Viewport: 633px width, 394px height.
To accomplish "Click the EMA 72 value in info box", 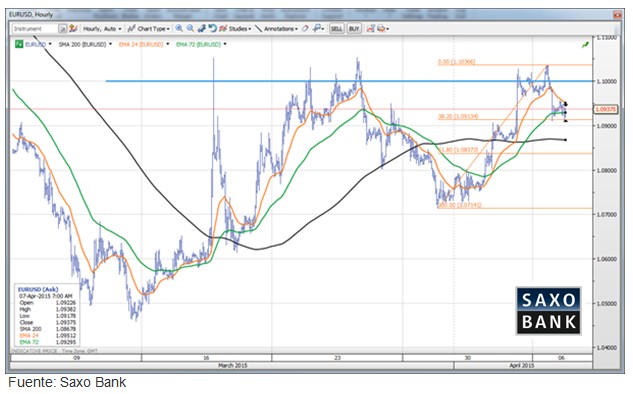I will [x=66, y=342].
